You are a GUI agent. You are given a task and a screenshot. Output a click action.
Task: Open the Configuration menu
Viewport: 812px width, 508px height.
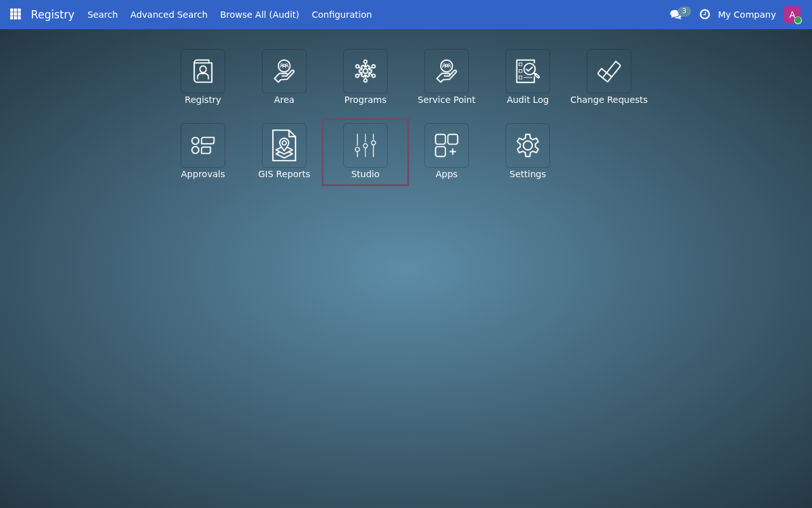[x=342, y=14]
